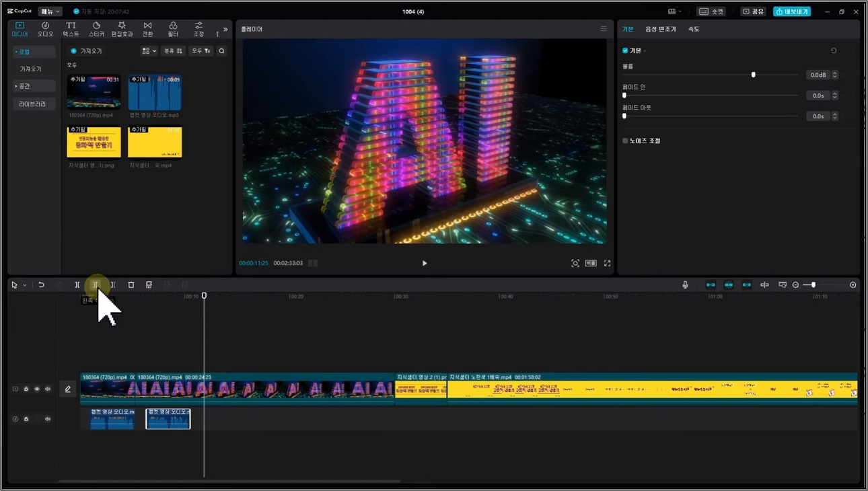Click the split clip icon in timeline toolbar
This screenshot has width=868, height=491.
click(77, 285)
